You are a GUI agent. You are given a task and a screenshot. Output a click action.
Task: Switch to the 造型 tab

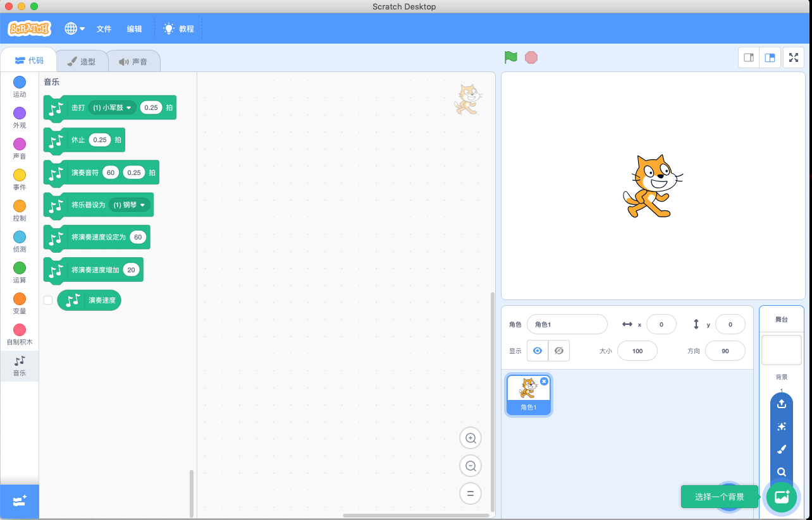tap(81, 61)
